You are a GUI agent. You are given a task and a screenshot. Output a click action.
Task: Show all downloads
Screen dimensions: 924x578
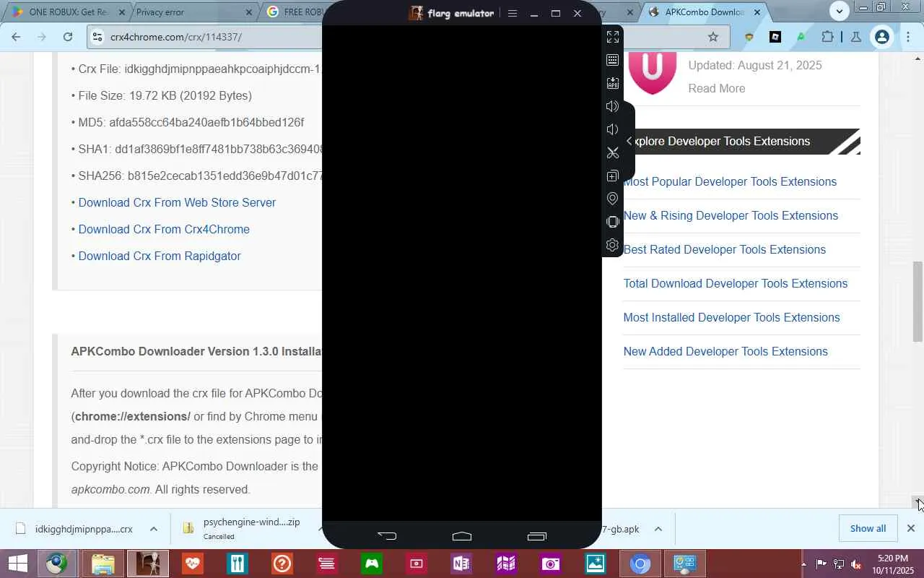pyautogui.click(x=868, y=529)
